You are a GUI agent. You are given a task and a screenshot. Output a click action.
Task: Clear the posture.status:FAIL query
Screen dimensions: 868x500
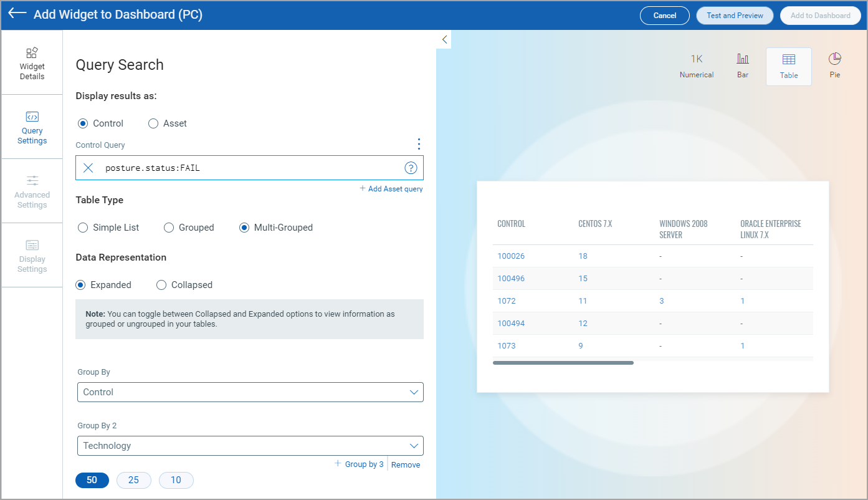click(87, 167)
